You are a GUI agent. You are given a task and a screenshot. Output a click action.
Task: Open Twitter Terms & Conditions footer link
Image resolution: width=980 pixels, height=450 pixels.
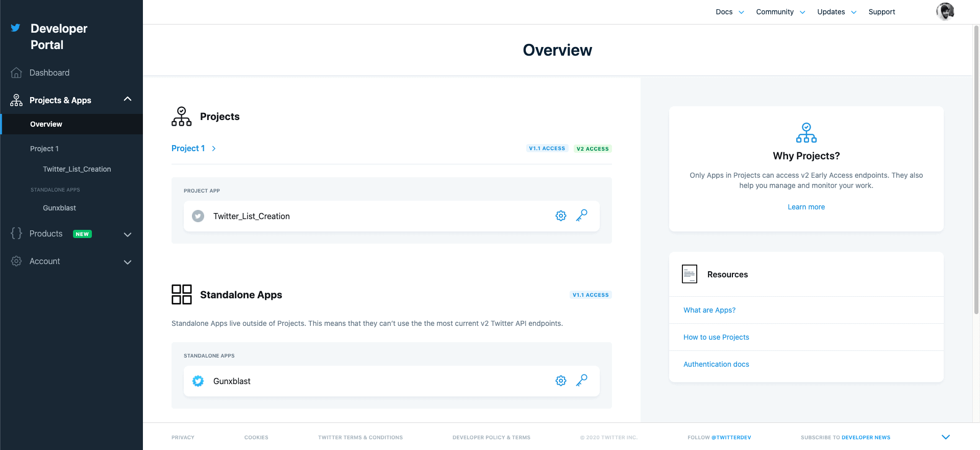click(360, 437)
